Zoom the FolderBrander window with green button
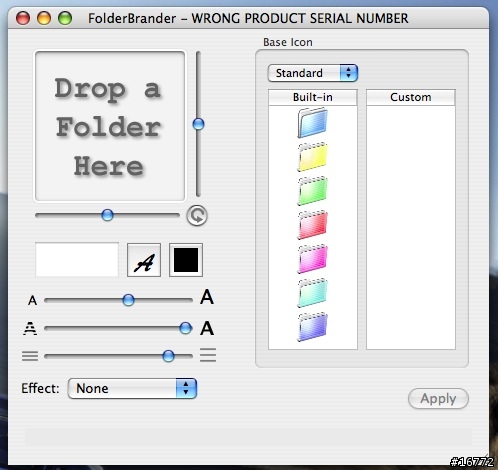 (x=65, y=18)
